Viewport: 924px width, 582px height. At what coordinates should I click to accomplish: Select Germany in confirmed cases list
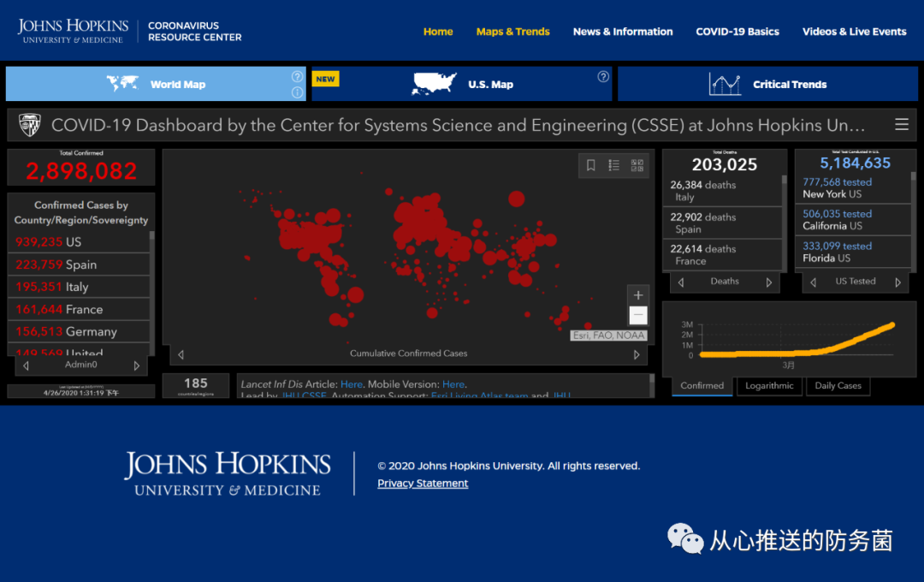point(79,331)
